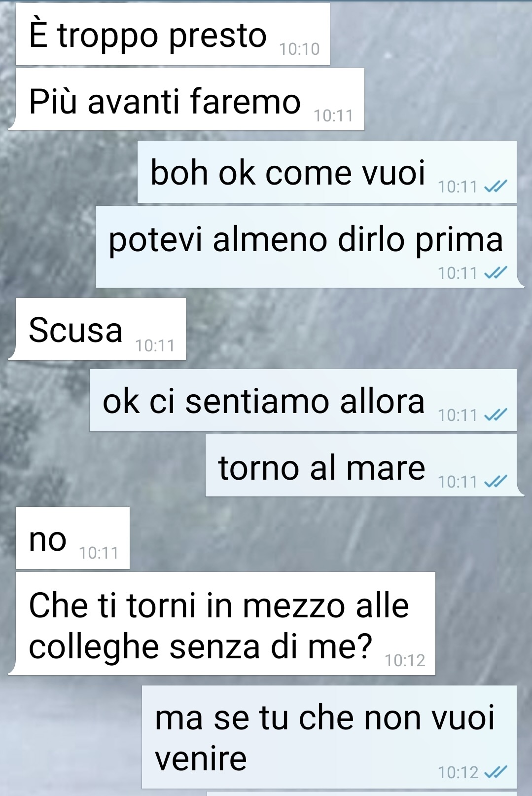The width and height of the screenshot is (532, 796).
Task: Click the 10:11 timestamp next to 'Scusa'
Action: click(x=155, y=345)
